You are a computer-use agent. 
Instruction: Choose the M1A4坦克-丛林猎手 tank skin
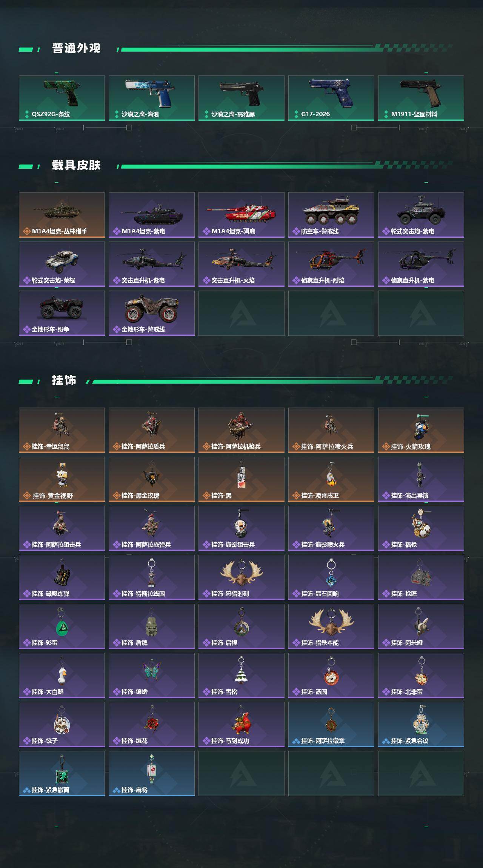click(62, 215)
